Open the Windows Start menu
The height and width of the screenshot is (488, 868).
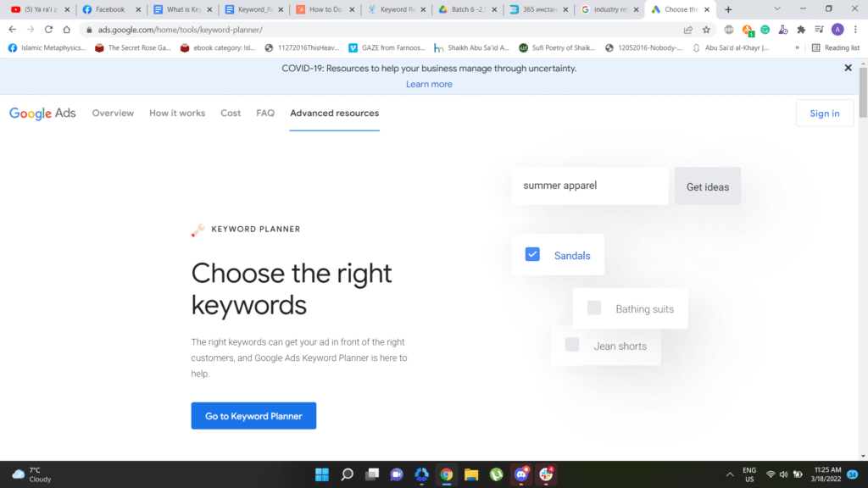point(322,474)
